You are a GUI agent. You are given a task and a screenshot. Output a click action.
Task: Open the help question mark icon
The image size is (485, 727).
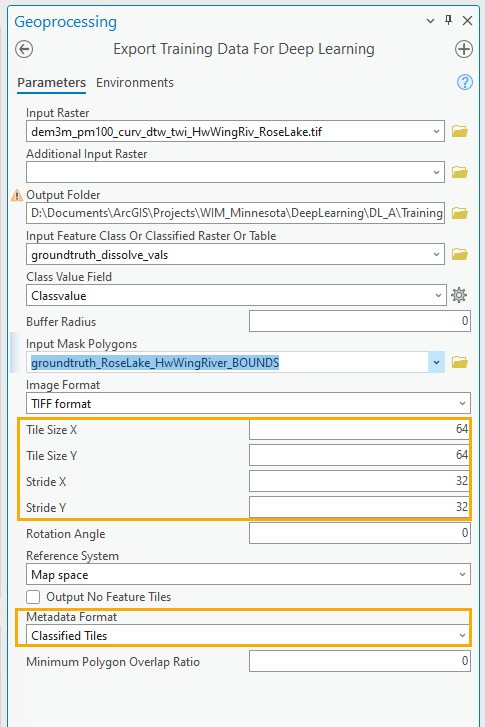tap(465, 83)
